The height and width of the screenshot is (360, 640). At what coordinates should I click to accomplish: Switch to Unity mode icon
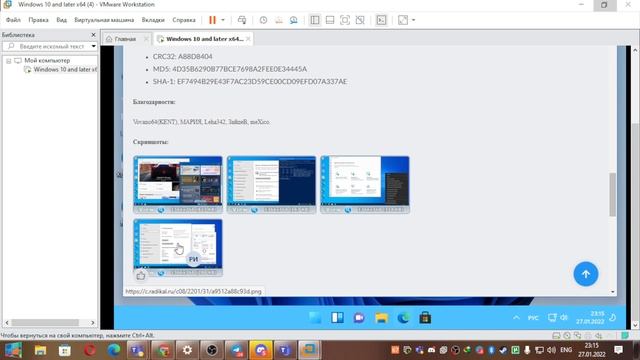tap(360, 20)
